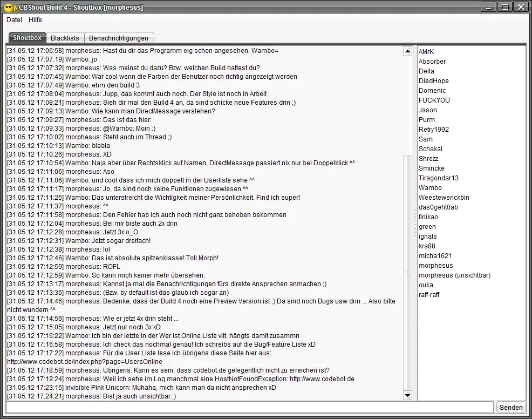Switch to the Blacklists tab
Viewport: 532px width, 419px height.
pos(65,38)
